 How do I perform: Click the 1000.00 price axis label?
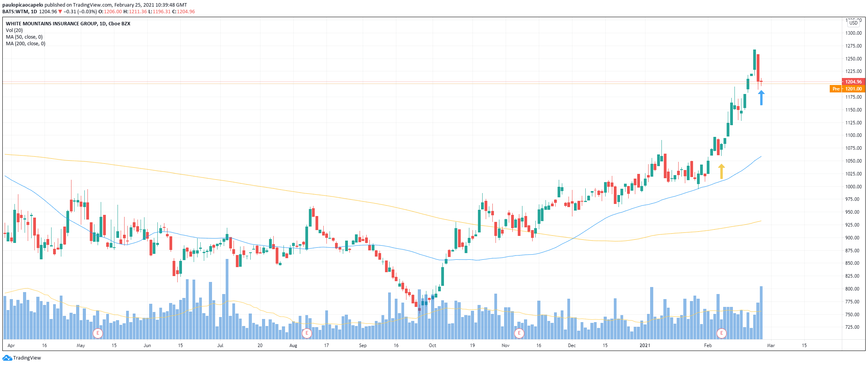pyautogui.click(x=854, y=187)
